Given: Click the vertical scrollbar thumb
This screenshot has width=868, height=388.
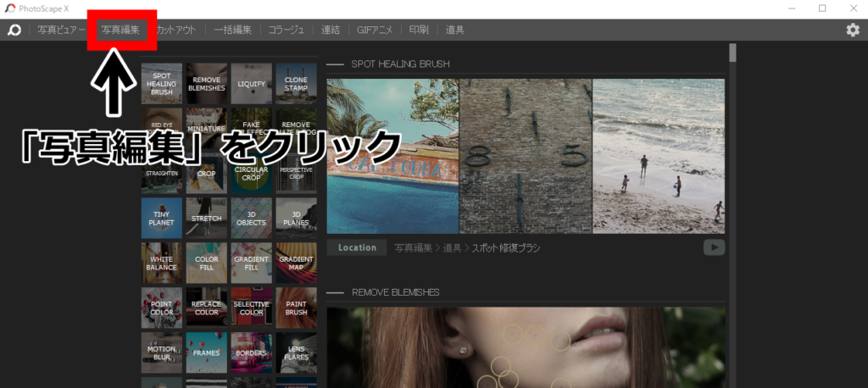Looking at the screenshot, I should (732, 53).
